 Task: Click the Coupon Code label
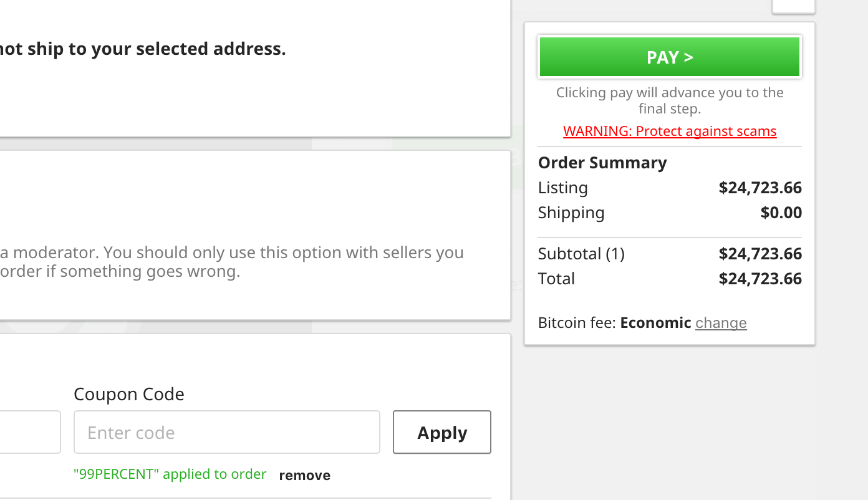tap(129, 394)
